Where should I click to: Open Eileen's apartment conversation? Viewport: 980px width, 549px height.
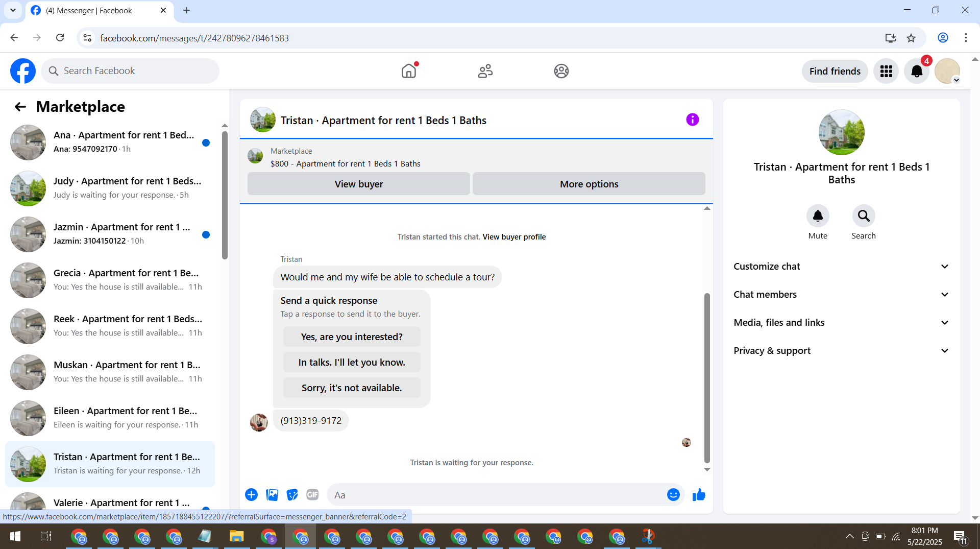[x=110, y=418]
